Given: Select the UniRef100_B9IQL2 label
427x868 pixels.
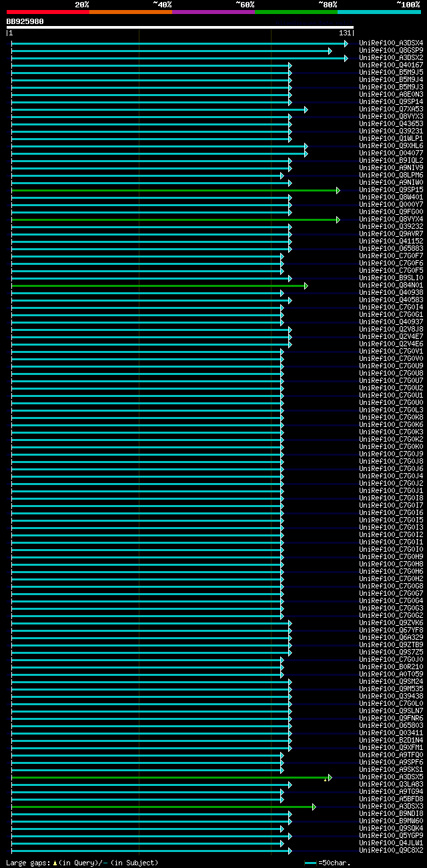Looking at the screenshot, I should [391, 161].
